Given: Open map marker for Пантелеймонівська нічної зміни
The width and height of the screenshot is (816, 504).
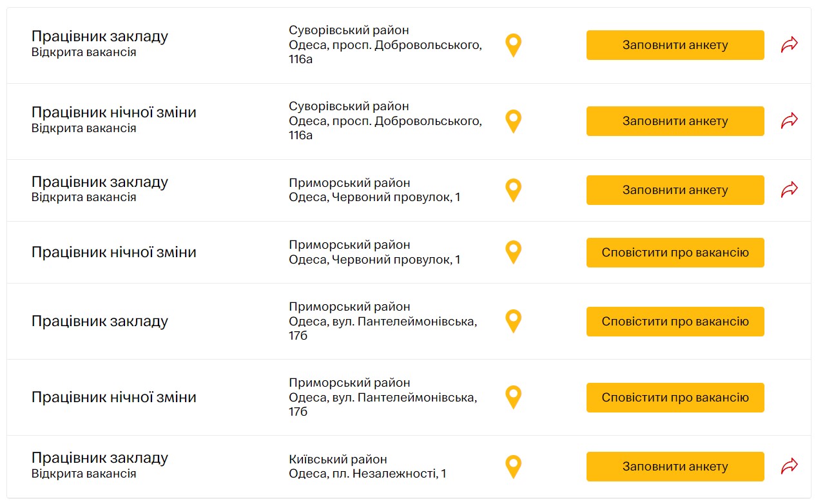Looking at the screenshot, I should point(513,397).
